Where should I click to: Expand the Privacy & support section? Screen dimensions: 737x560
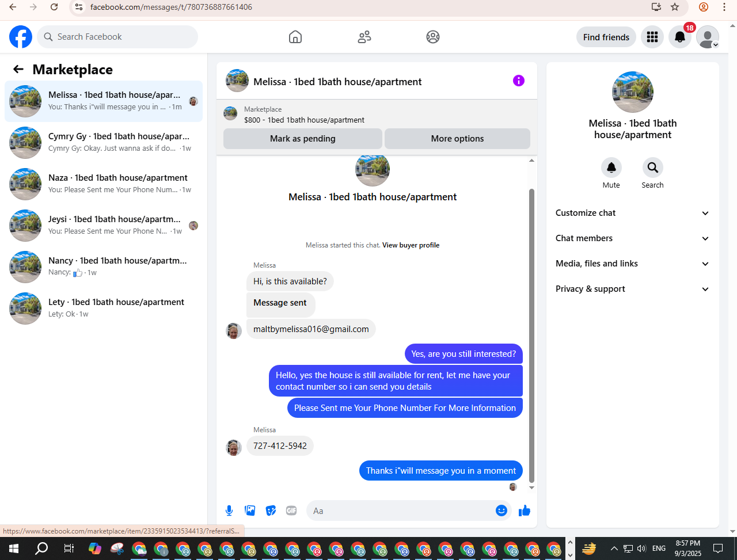coord(633,289)
